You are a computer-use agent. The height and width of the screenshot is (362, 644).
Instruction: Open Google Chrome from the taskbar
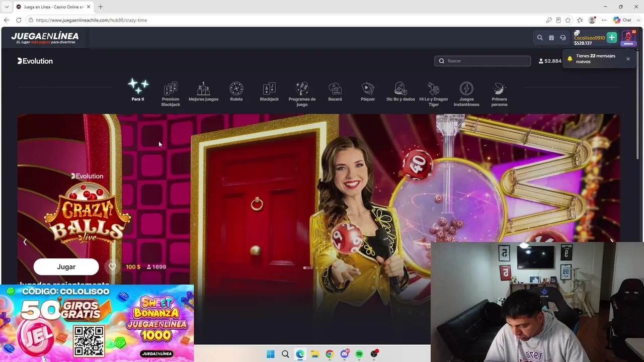tap(330, 354)
